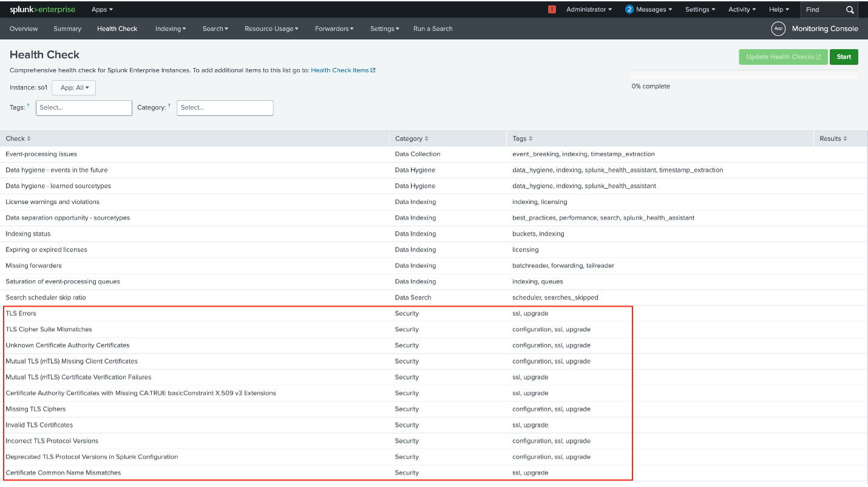Screen dimensions: 868x487
Task: Select Certificate Common Name Mismatches check
Action: coord(434,473)
